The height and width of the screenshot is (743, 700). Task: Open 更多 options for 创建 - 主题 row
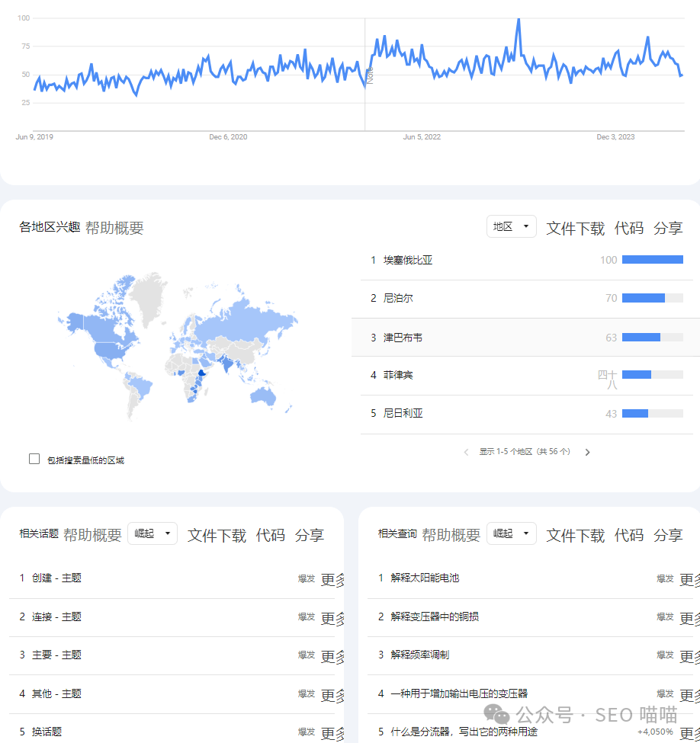pos(332,580)
